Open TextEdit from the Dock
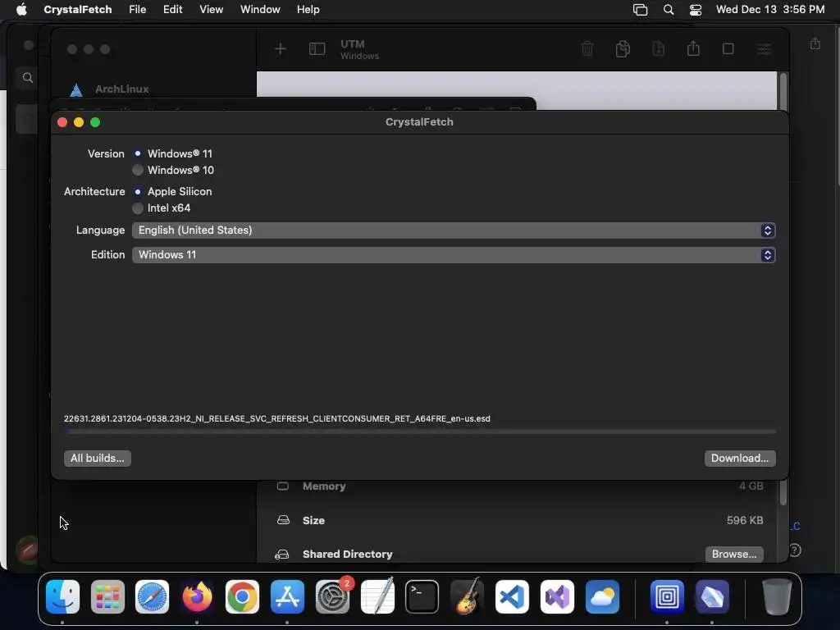The width and height of the screenshot is (840, 630). pyautogui.click(x=377, y=596)
